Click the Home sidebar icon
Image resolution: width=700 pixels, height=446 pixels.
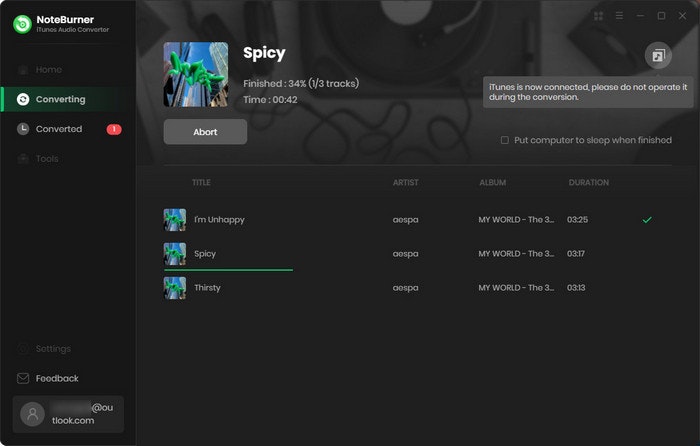tap(23, 70)
